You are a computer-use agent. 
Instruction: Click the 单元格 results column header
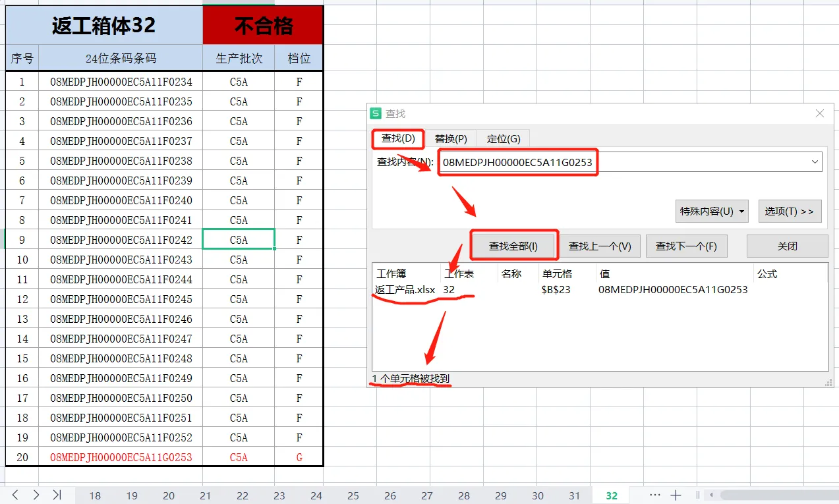(x=567, y=273)
